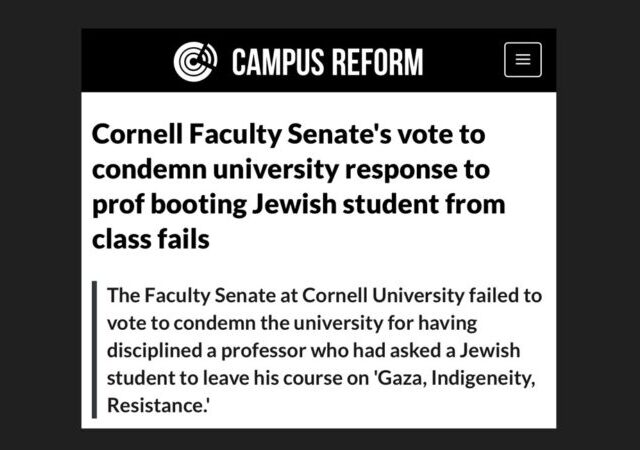
Task: Click the CAMPUS REFORM site title text
Action: click(x=327, y=62)
